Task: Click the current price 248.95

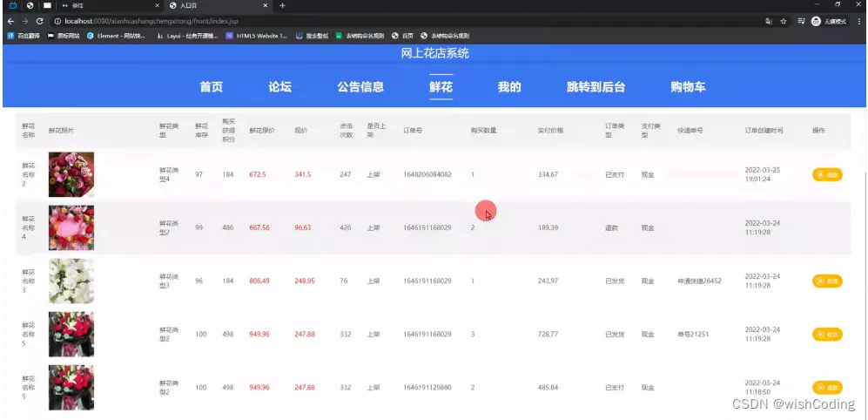Action: pyautogui.click(x=305, y=281)
